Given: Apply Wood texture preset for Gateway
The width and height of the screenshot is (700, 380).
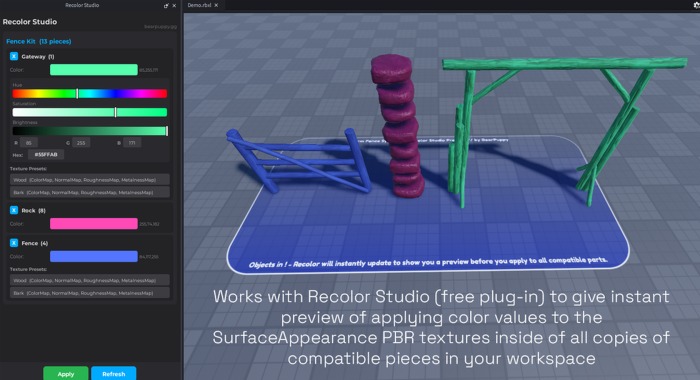Looking at the screenshot, I should [x=90, y=180].
